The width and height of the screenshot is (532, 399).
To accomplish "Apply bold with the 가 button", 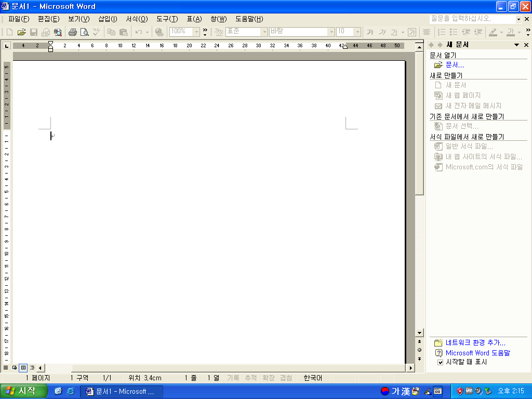I will 370,32.
